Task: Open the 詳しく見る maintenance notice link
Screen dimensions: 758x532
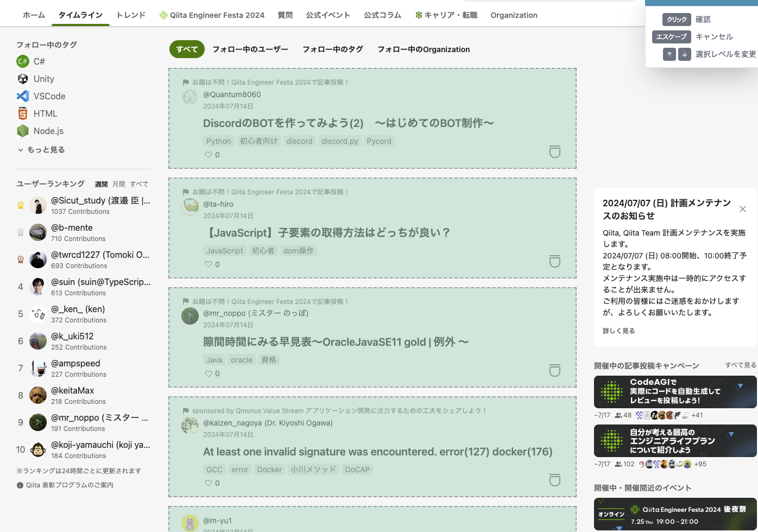Action: pyautogui.click(x=618, y=331)
